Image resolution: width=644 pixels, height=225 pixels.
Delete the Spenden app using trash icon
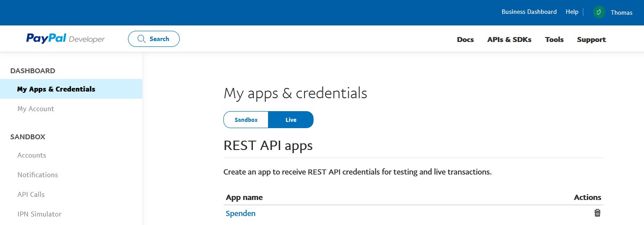coord(597,213)
